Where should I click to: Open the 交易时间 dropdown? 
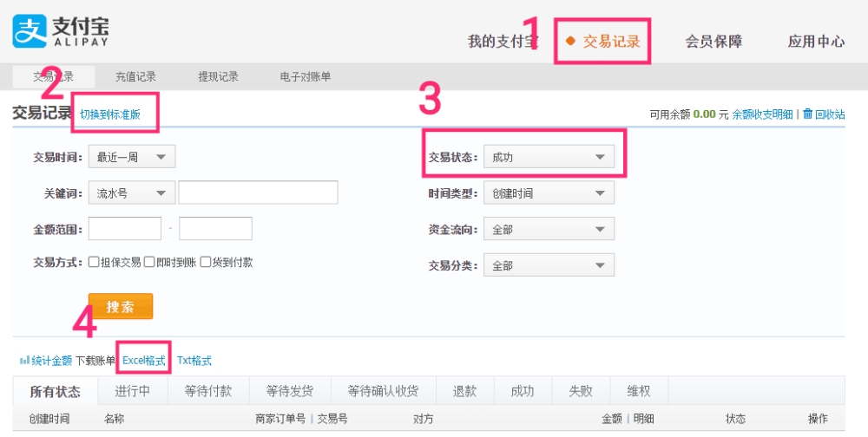[132, 157]
